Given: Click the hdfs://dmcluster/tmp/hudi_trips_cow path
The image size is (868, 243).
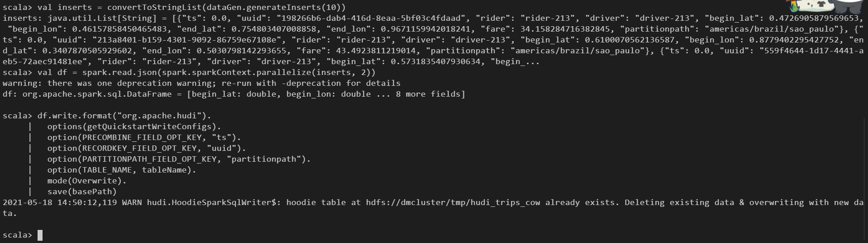Looking at the screenshot, I should (453, 202).
